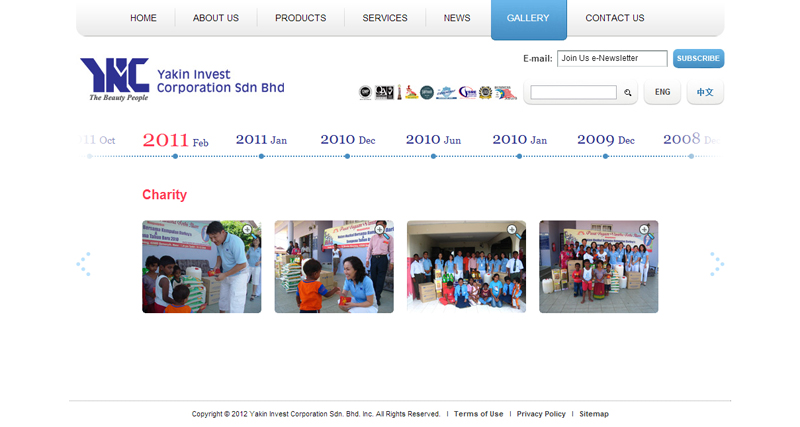
Task: Open the ABOUT US page
Action: 216,18
